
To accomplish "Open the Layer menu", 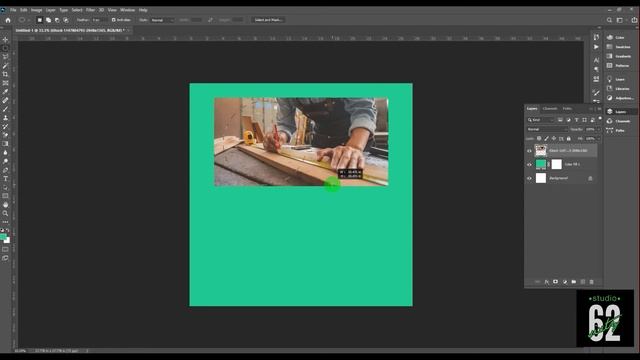I will (x=51, y=10).
